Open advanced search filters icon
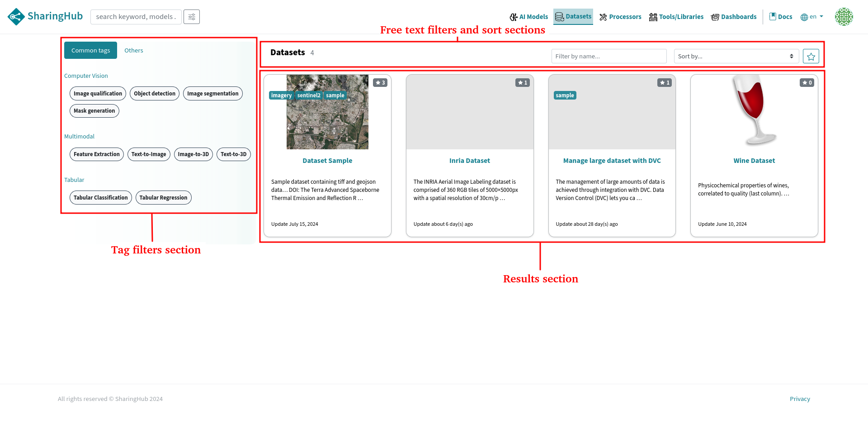 pos(192,17)
